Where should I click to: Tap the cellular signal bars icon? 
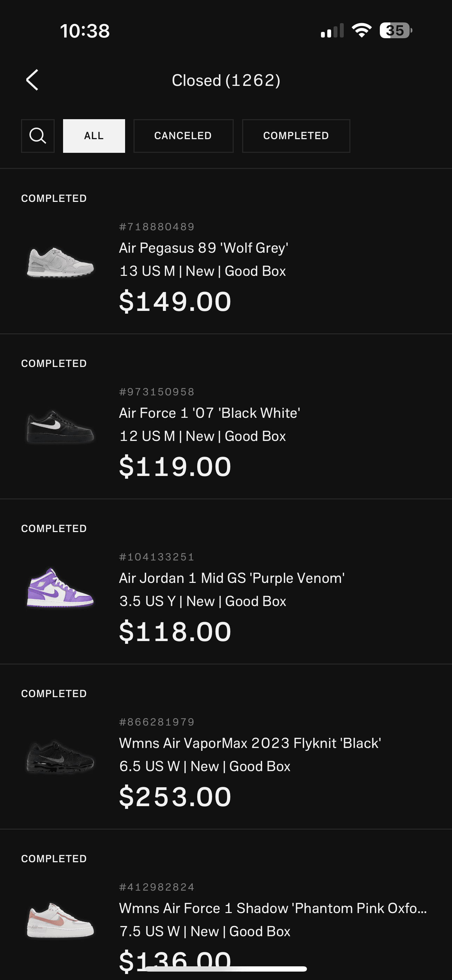(x=332, y=31)
